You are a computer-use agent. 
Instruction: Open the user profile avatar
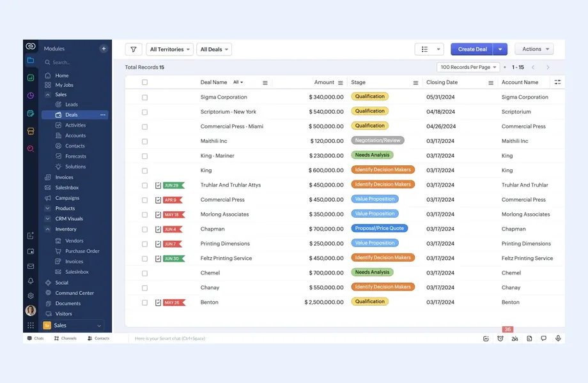pos(31,310)
